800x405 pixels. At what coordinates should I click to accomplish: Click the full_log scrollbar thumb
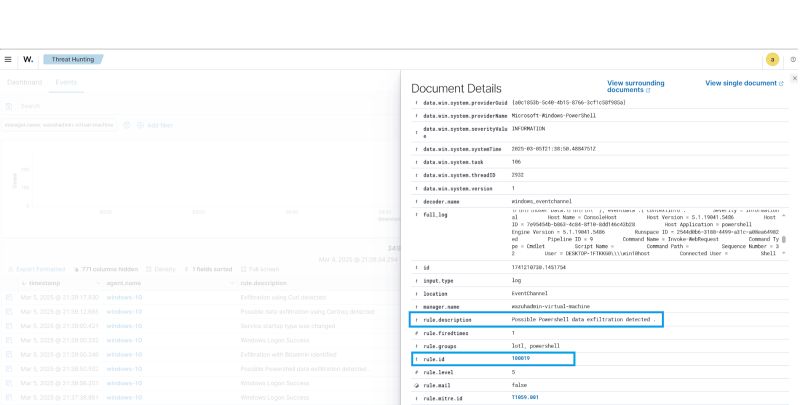(784, 239)
